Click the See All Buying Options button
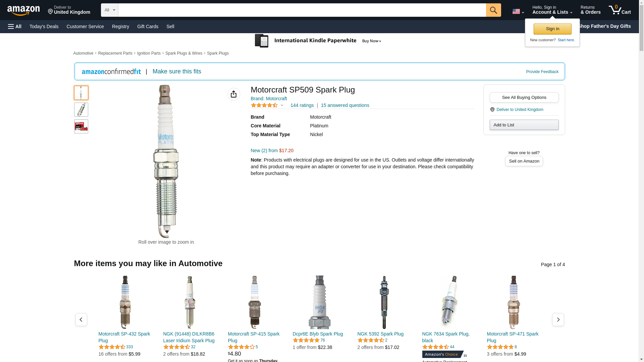 [524, 97]
